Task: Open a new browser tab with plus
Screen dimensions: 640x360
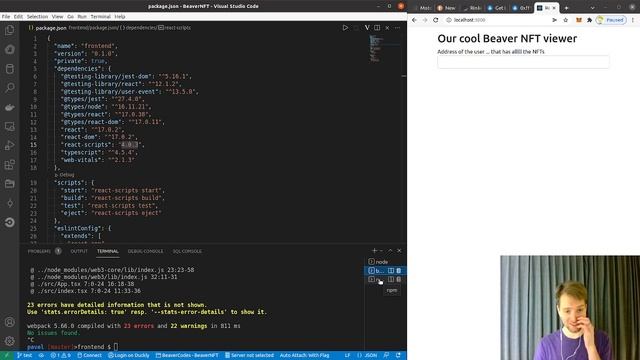Action: tap(566, 8)
